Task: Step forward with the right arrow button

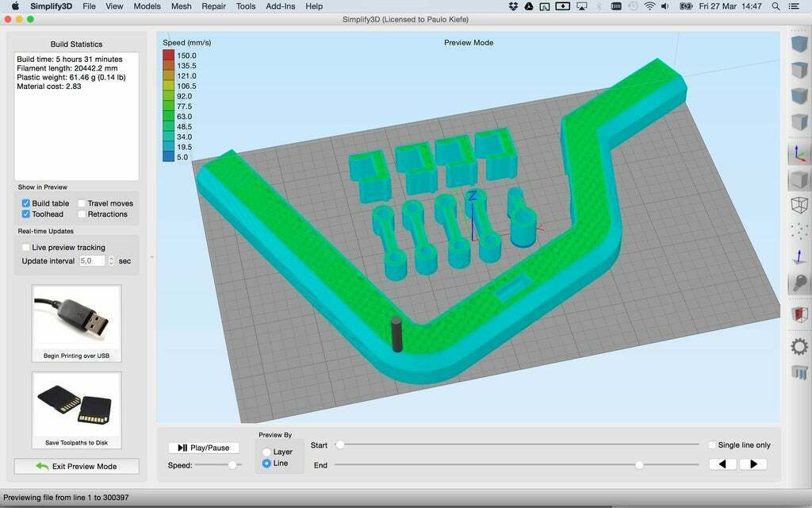Action: click(x=753, y=464)
